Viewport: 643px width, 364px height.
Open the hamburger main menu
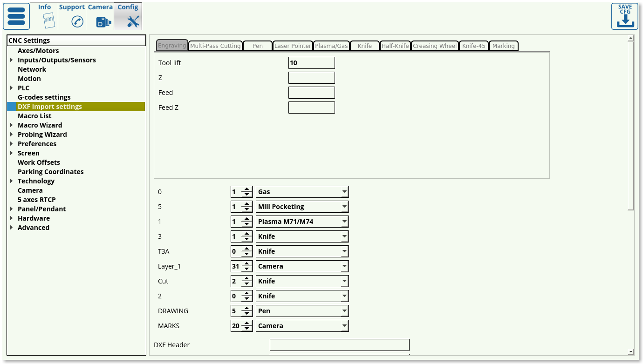[16, 16]
